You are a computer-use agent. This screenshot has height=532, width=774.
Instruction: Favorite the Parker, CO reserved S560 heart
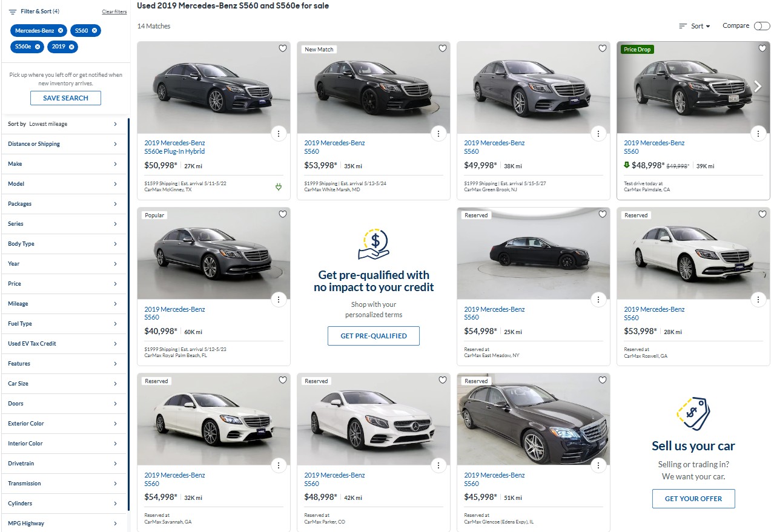(x=442, y=380)
